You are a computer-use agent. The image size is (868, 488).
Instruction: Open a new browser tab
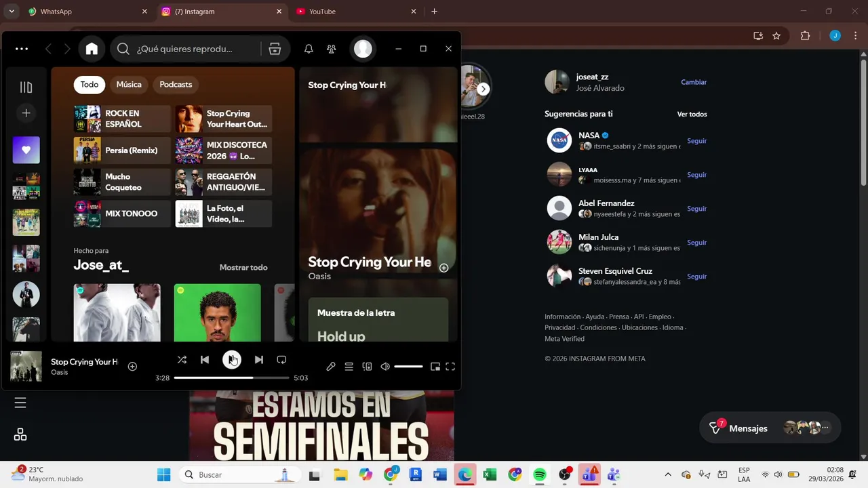pyautogui.click(x=434, y=12)
